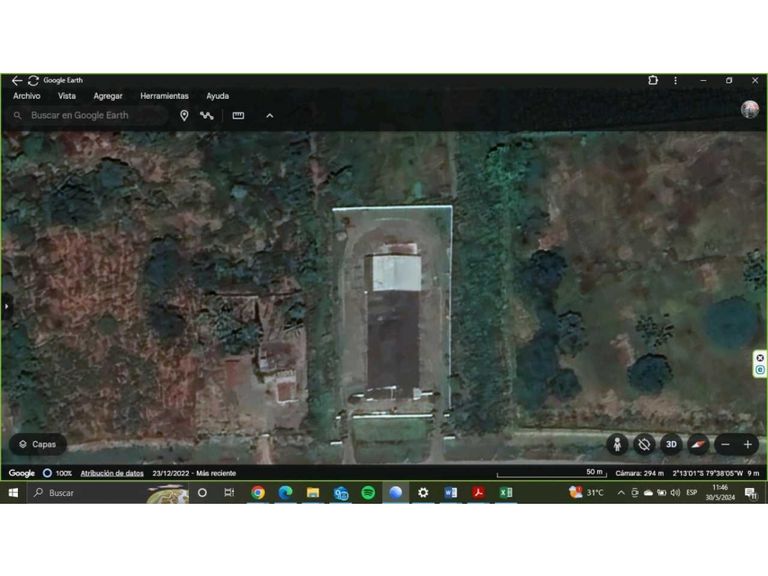Open Spotify from the taskbar
This screenshot has width=768, height=576.
(x=368, y=493)
